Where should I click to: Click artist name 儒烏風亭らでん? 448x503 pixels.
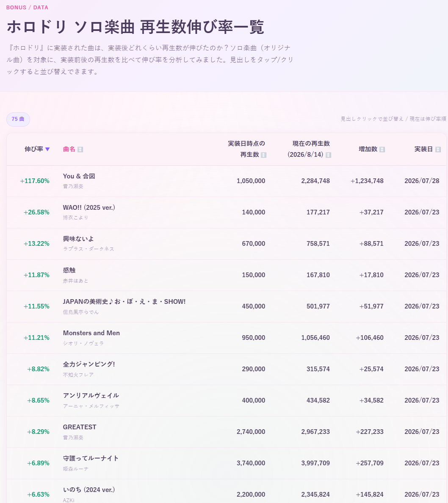point(81,312)
